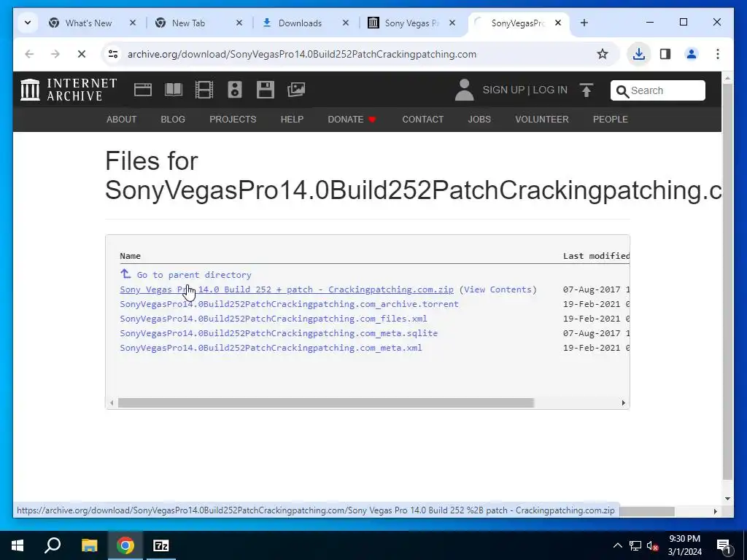
Task: Open File Explorer from the taskbar
Action: point(89,545)
